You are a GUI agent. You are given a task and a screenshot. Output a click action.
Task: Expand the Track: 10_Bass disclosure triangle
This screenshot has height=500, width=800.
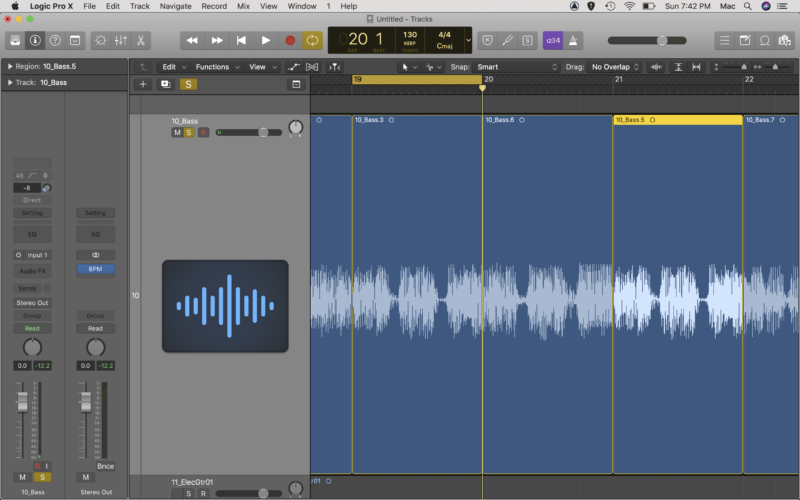pos(10,83)
